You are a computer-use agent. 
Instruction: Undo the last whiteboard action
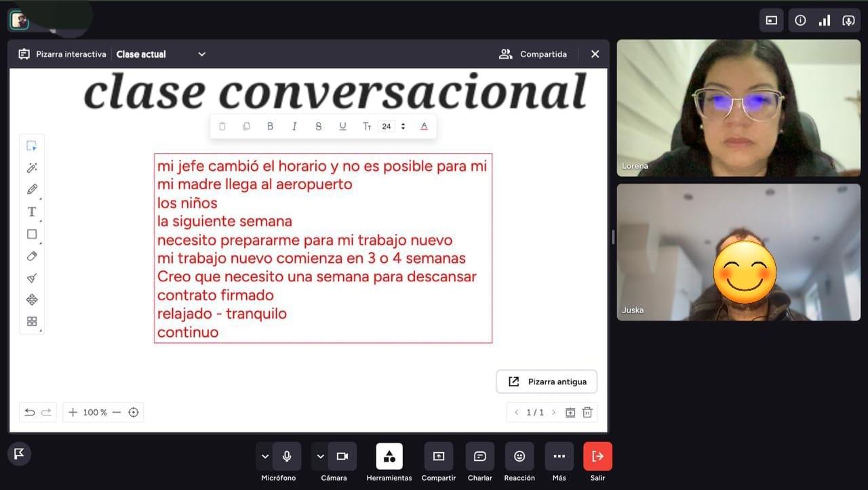pyautogui.click(x=30, y=412)
